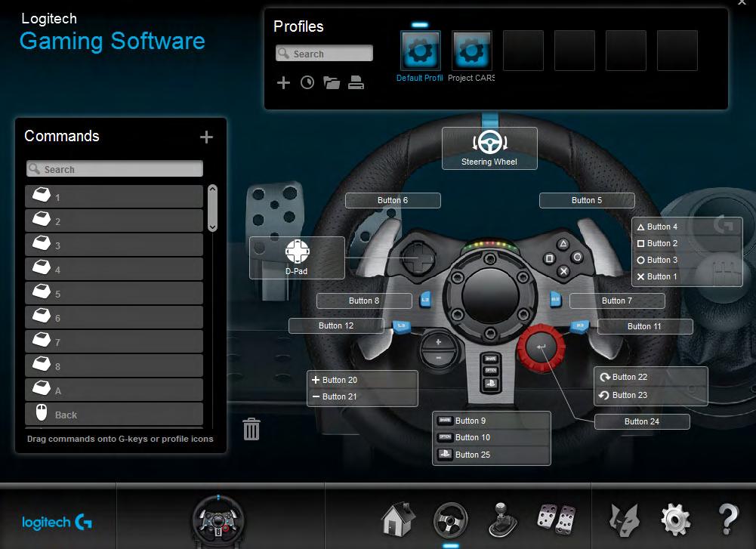Open the shifter settings icon
This screenshot has width=756, height=549.
pos(503,520)
